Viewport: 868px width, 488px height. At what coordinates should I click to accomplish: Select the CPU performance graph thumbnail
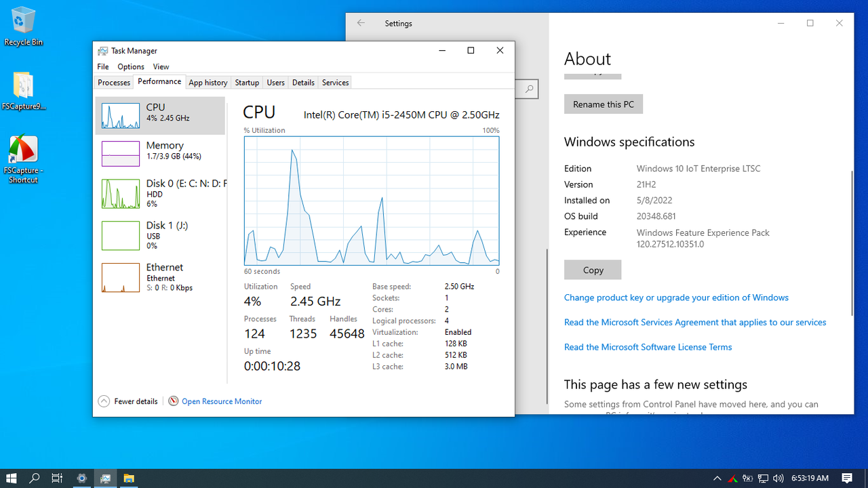pyautogui.click(x=121, y=116)
